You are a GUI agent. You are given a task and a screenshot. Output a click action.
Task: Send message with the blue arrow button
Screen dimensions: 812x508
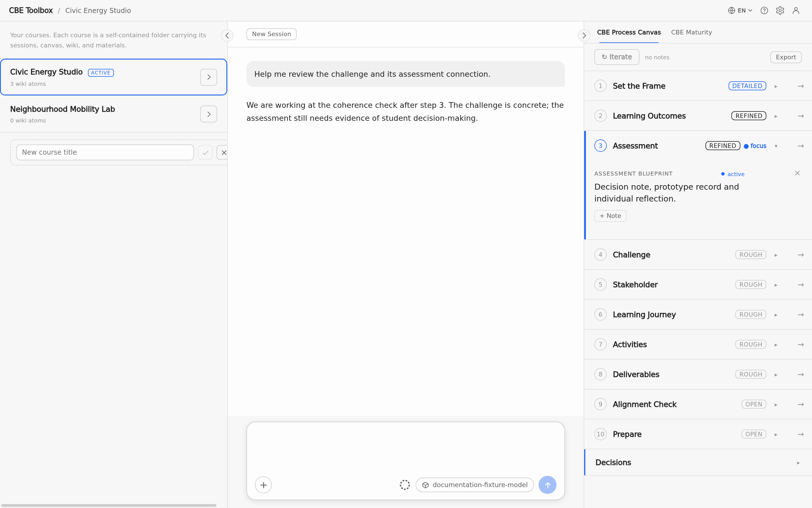pos(547,485)
